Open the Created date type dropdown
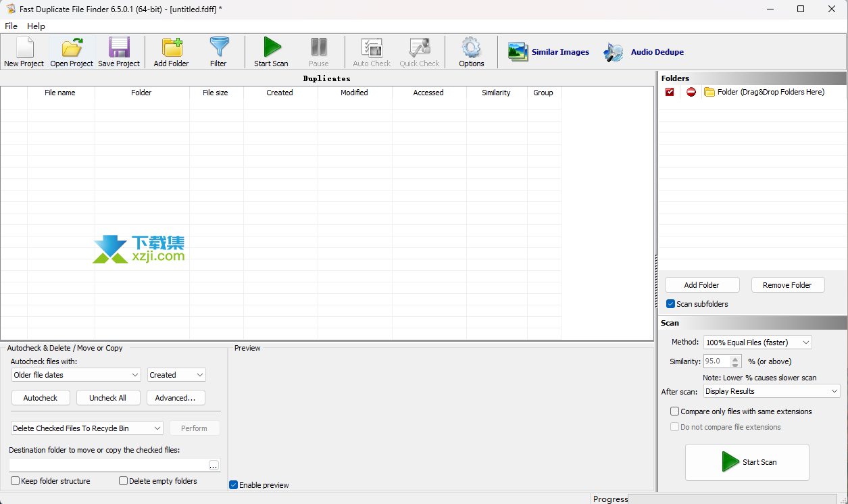This screenshot has height=504, width=848. tap(176, 375)
